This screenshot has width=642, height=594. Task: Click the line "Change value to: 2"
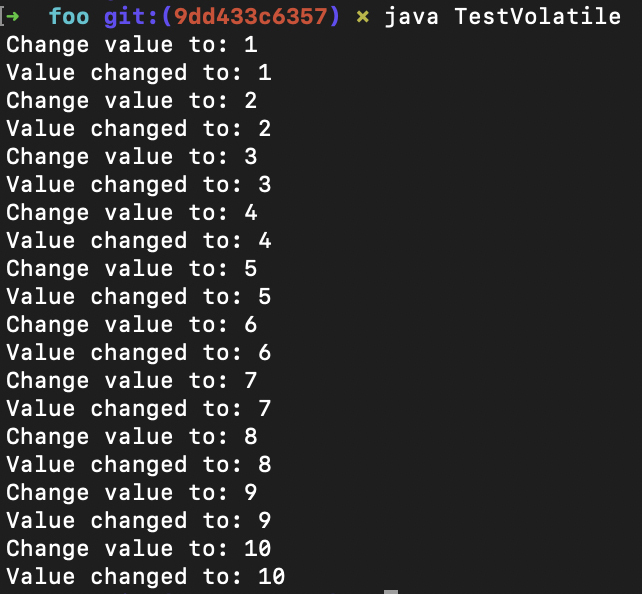(x=131, y=101)
